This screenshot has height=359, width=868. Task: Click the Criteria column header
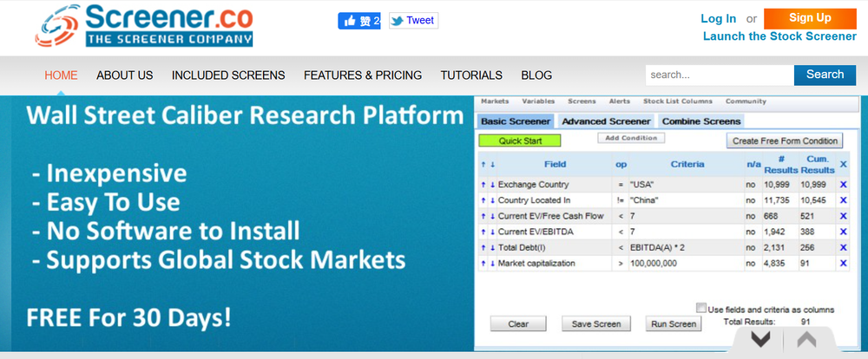click(x=687, y=164)
